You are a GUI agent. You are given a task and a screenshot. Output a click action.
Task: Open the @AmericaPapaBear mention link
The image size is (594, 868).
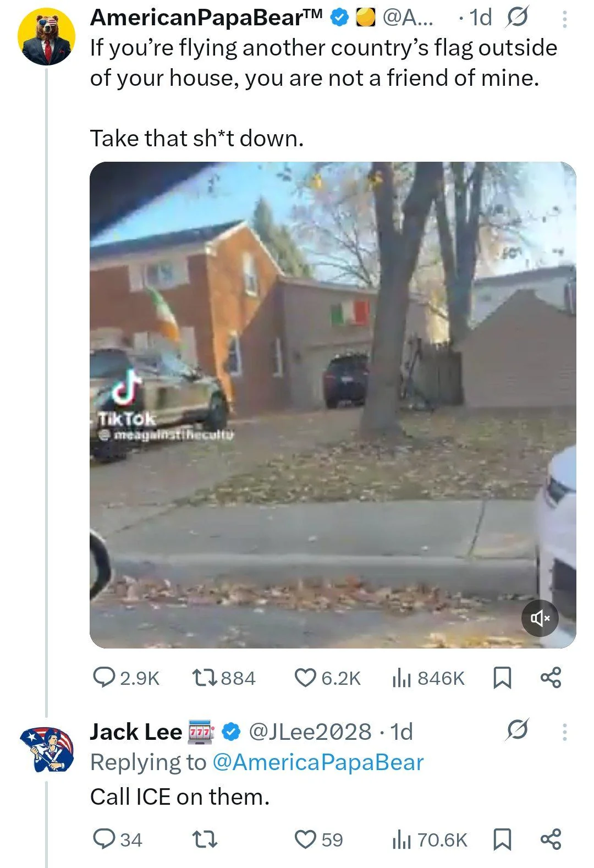click(317, 762)
